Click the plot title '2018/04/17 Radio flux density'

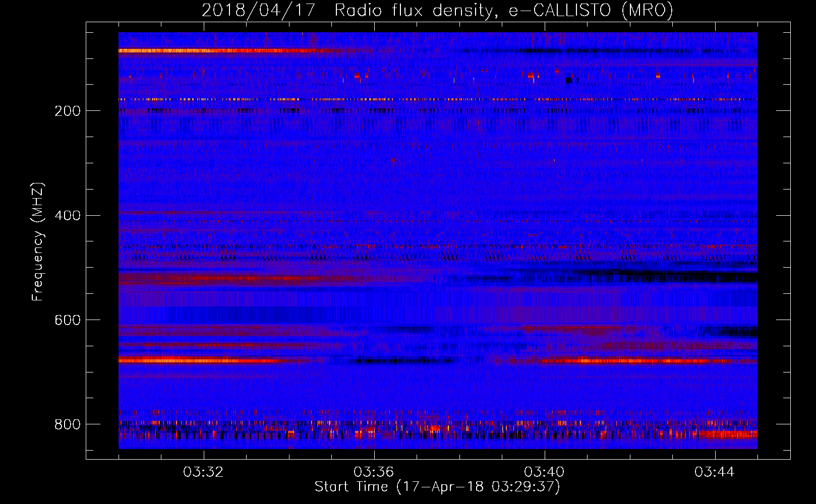(x=437, y=11)
